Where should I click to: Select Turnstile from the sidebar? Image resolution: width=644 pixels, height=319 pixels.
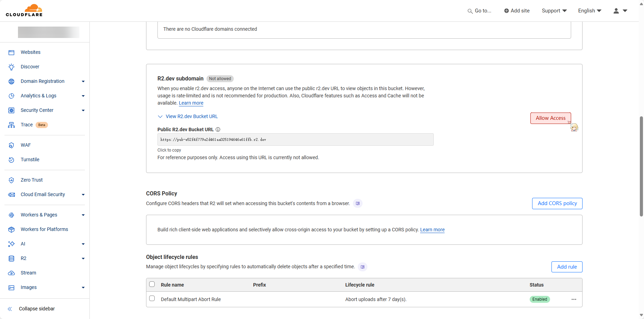click(30, 159)
